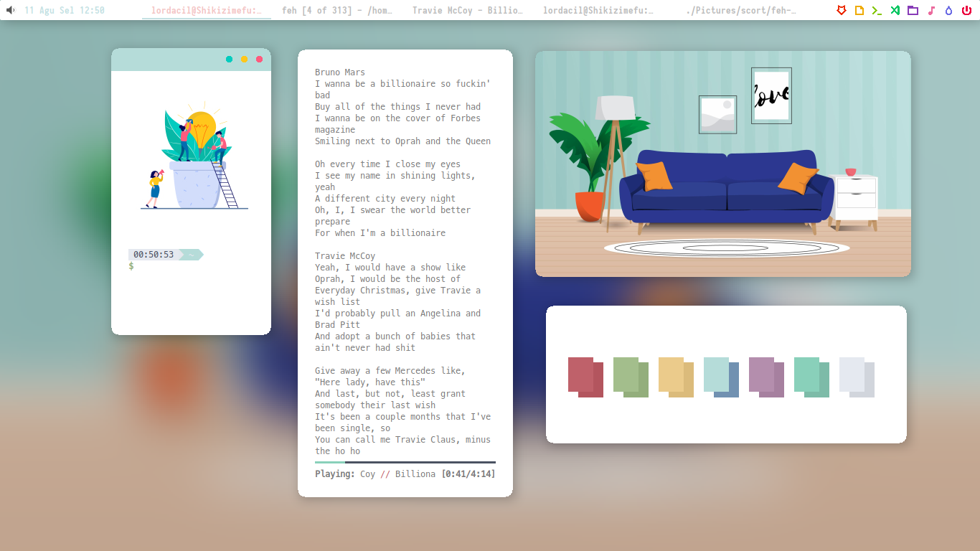Open file manager via purple folder icon
This screenshot has width=980, height=551.
913,10
